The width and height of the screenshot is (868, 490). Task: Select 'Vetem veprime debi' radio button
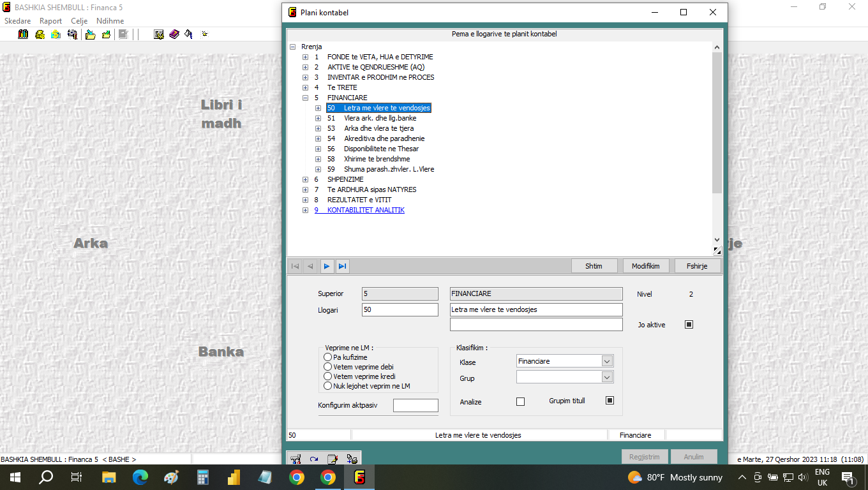point(328,367)
